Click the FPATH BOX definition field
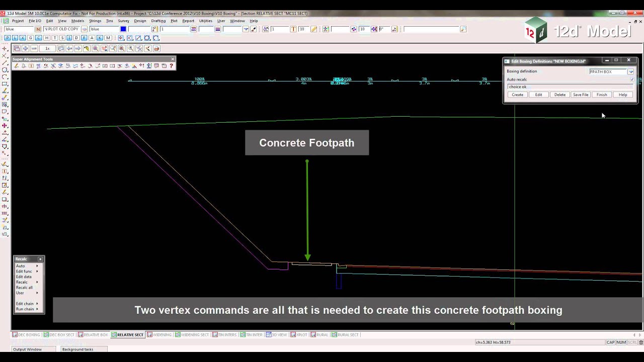The image size is (644, 362). [608, 72]
